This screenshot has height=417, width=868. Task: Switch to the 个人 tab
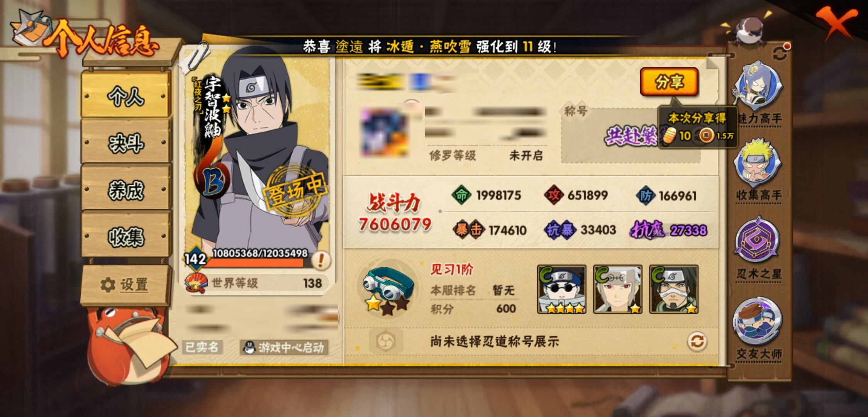tap(126, 95)
